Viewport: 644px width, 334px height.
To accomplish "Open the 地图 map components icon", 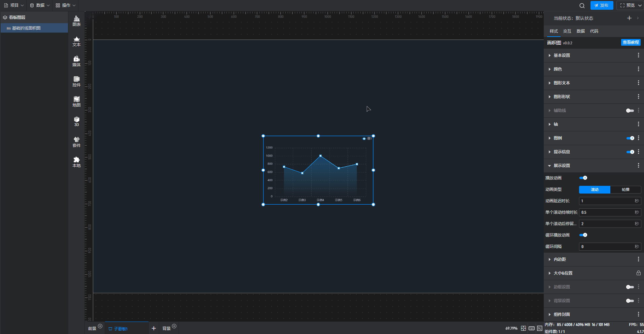I will [x=76, y=101].
